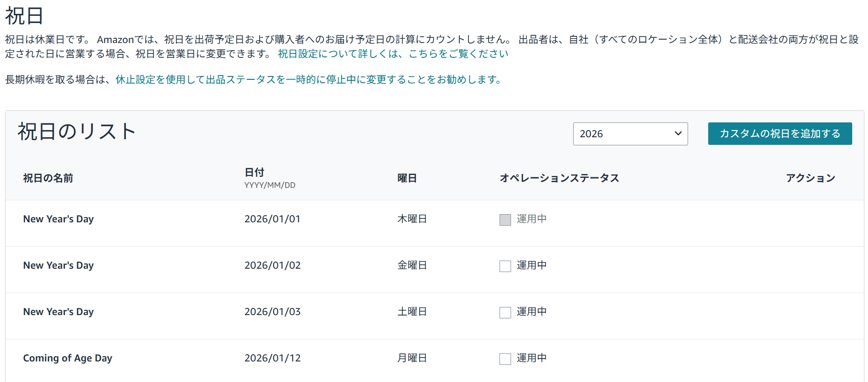The width and height of the screenshot is (868, 382).
Task: Click the YYYY/MM/DD format hint text
Action: [x=269, y=186]
